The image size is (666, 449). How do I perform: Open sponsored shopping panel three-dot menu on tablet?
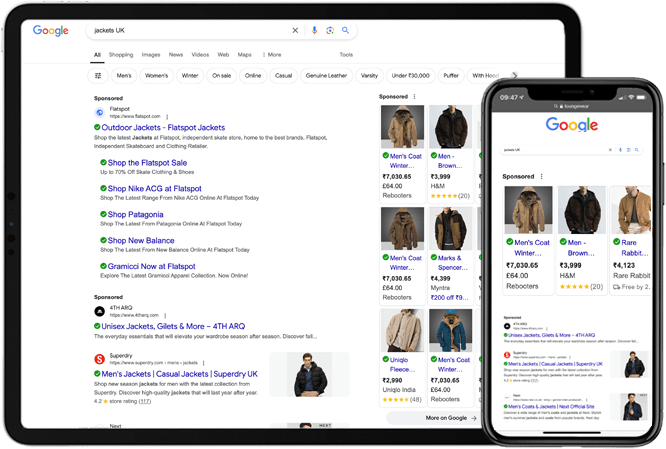pyautogui.click(x=415, y=96)
